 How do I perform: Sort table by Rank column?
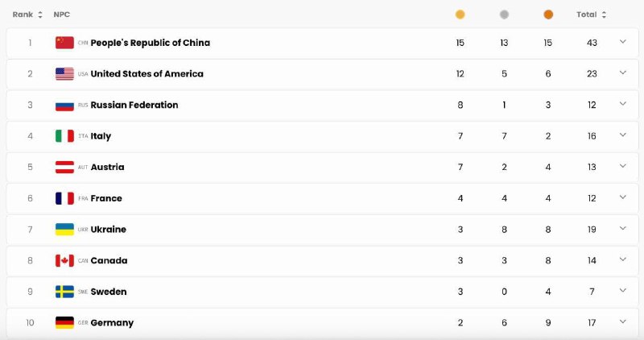27,15
